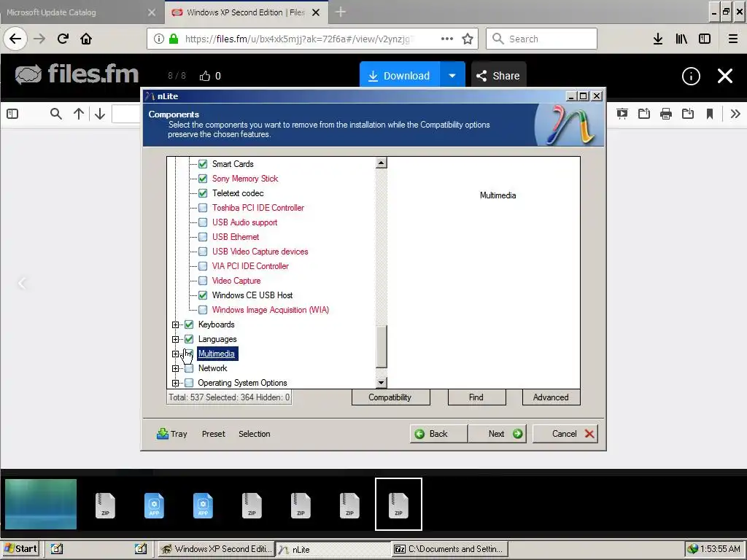This screenshot has width=747, height=560.
Task: Open file icon in viewer toolbar
Action: (643, 114)
